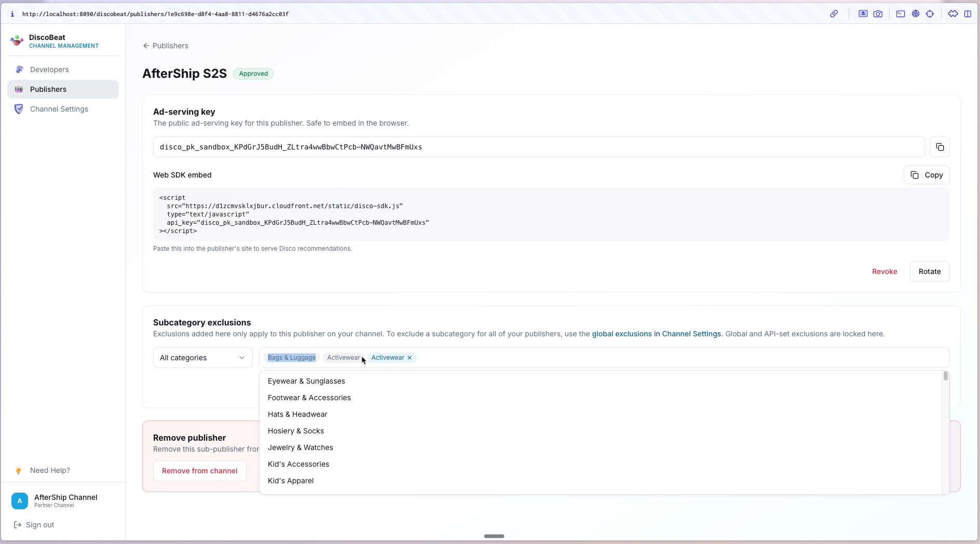Click the locked Bags & Luggage tag
This screenshot has height=544, width=980.
click(292, 358)
